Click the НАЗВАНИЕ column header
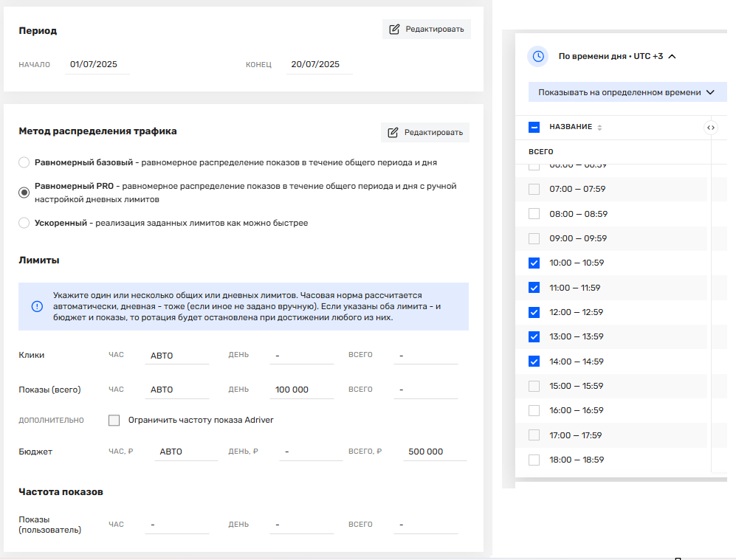736x560 pixels. [x=571, y=127]
